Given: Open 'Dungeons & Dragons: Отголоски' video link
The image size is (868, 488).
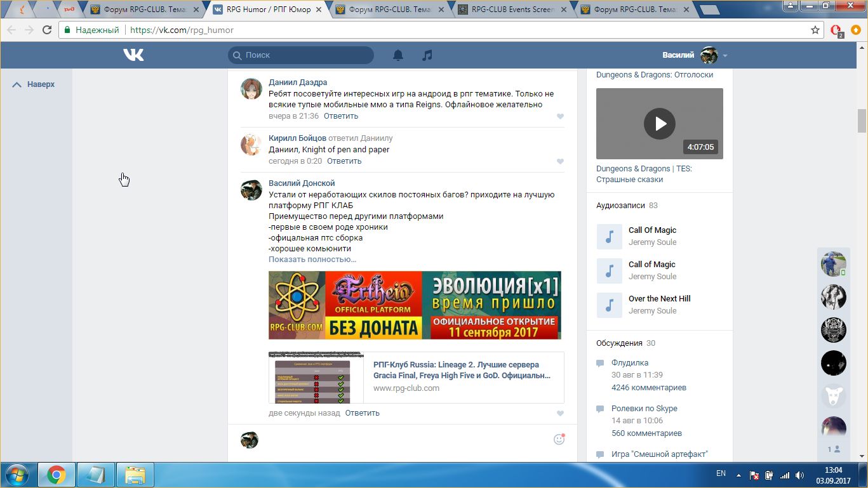Looking at the screenshot, I should (x=655, y=74).
